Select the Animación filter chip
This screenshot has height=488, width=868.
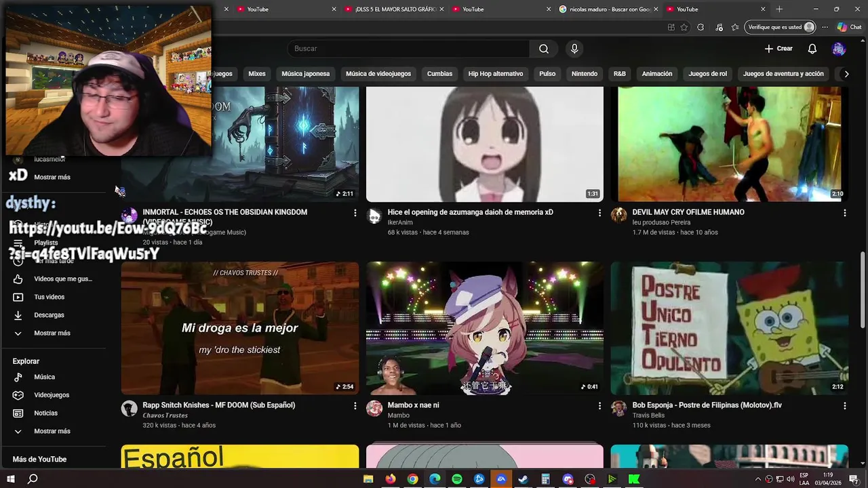click(657, 74)
